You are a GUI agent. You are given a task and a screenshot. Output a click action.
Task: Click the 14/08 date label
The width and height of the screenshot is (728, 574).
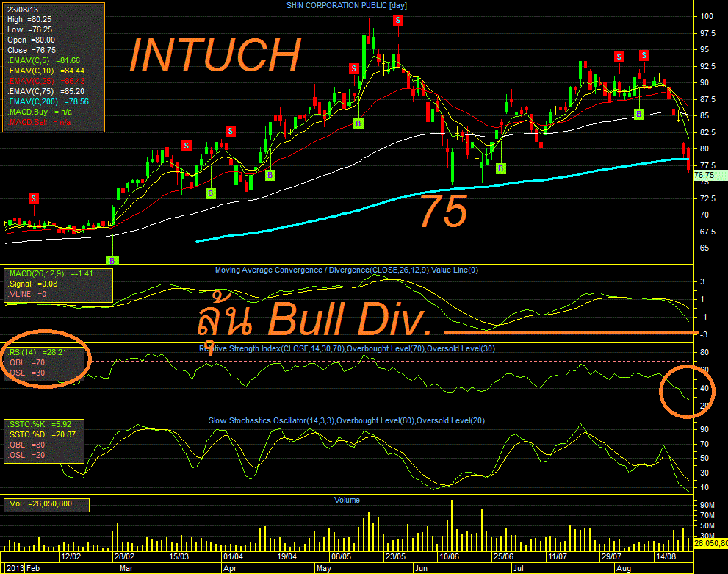tap(666, 556)
